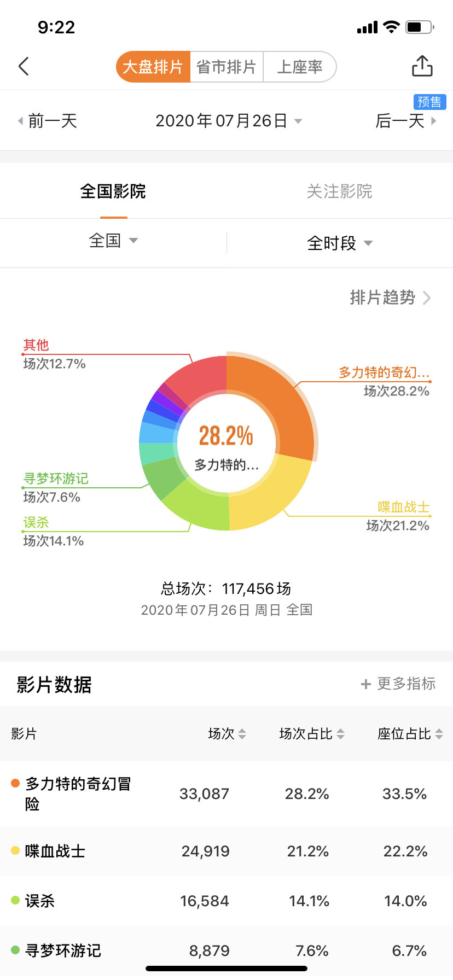Open the 误杀 film row
This screenshot has height=980, width=453.
pyautogui.click(x=226, y=901)
